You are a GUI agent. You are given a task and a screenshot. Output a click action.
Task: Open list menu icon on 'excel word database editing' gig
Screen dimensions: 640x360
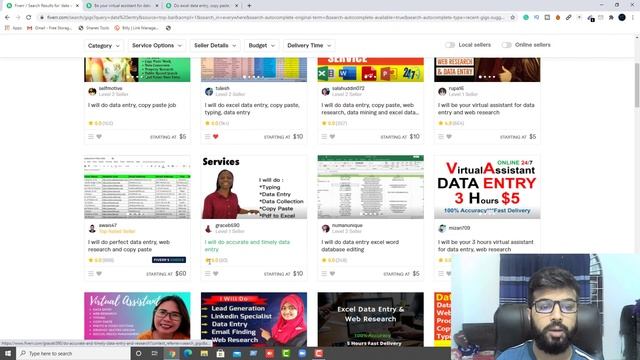324,274
